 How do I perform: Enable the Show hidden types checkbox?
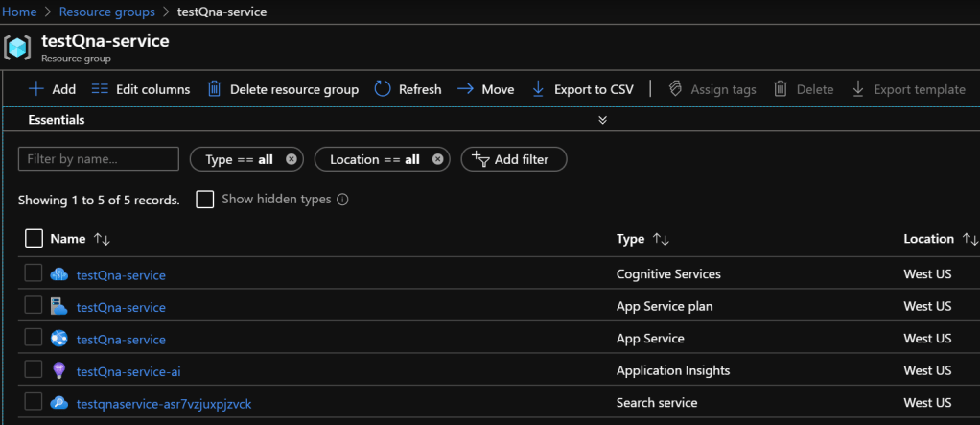[x=204, y=200]
